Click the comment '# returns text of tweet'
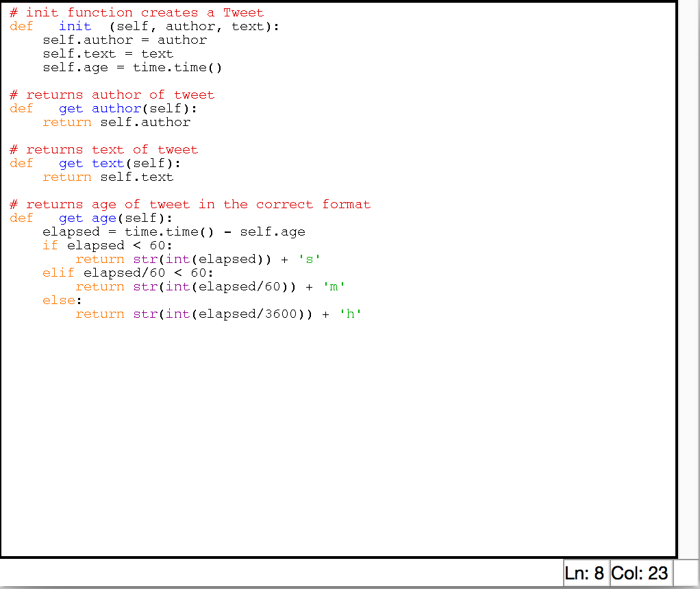 [103, 149]
